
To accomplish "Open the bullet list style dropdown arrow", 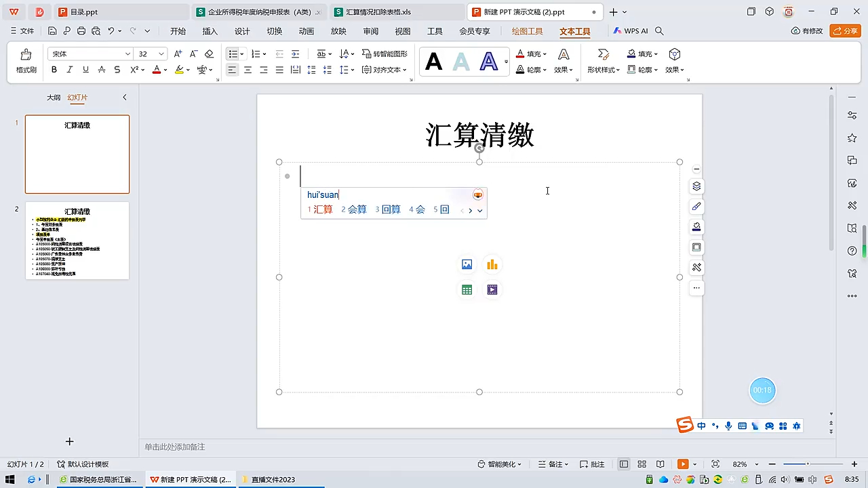I will tap(242, 54).
